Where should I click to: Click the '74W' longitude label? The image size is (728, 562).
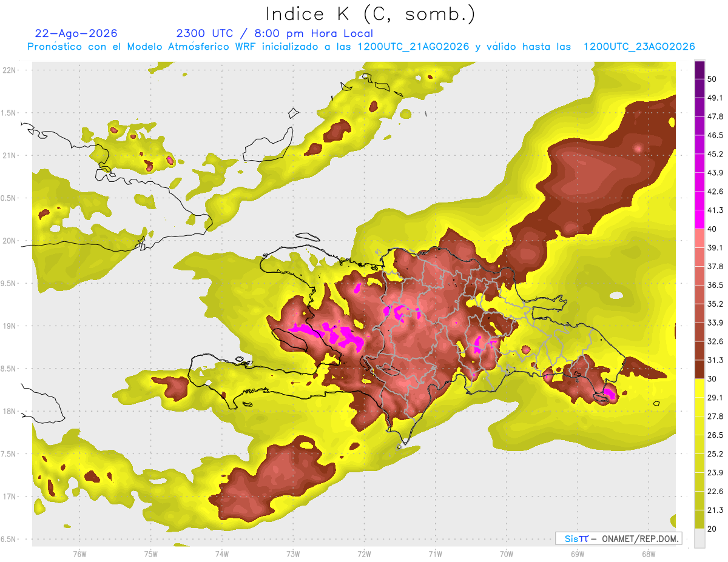(221, 554)
